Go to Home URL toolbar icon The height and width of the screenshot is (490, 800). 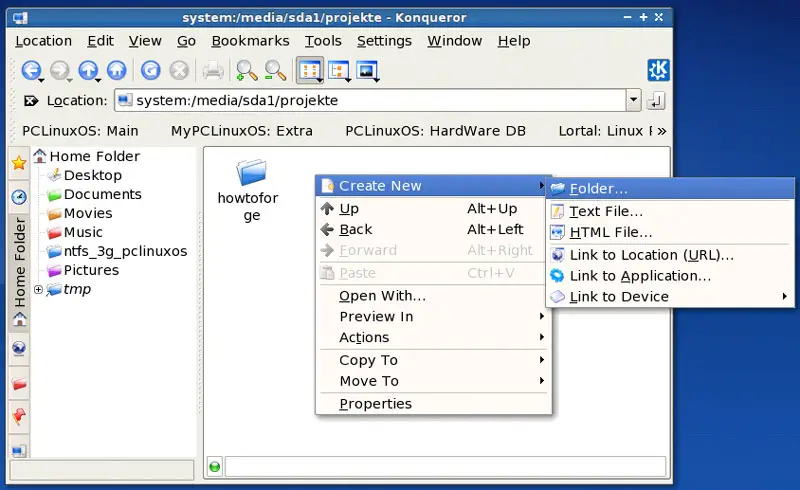tap(117, 70)
